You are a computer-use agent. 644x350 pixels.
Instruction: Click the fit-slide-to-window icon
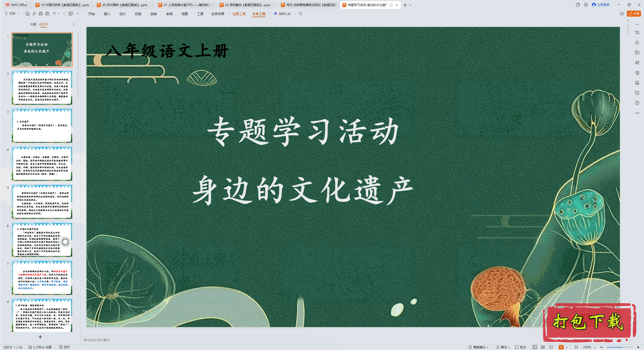pos(576,347)
